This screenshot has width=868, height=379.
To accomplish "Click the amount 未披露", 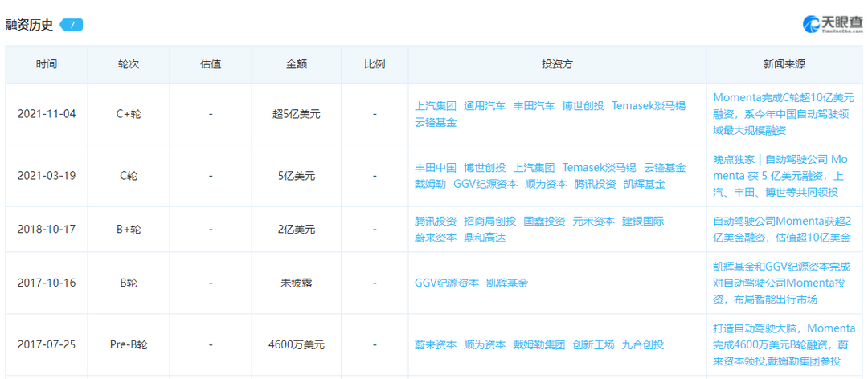I will coord(296,283).
